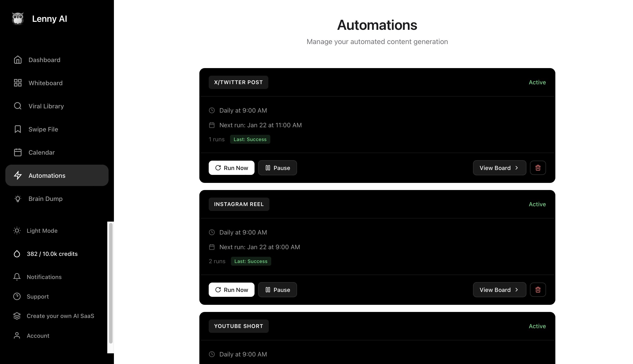Click Run Now on Instagram Reel
The image size is (633, 364).
pos(231,290)
